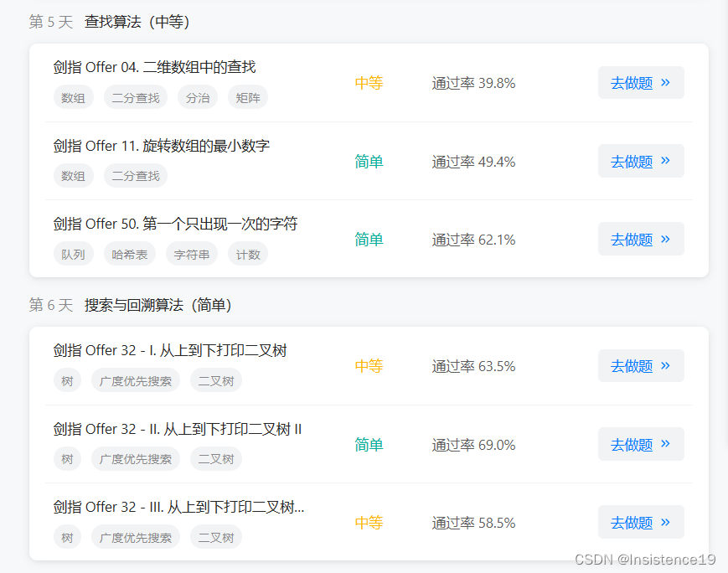
Task: Click the » chevron on Offer 04's 去做题 button
Action: [666, 82]
